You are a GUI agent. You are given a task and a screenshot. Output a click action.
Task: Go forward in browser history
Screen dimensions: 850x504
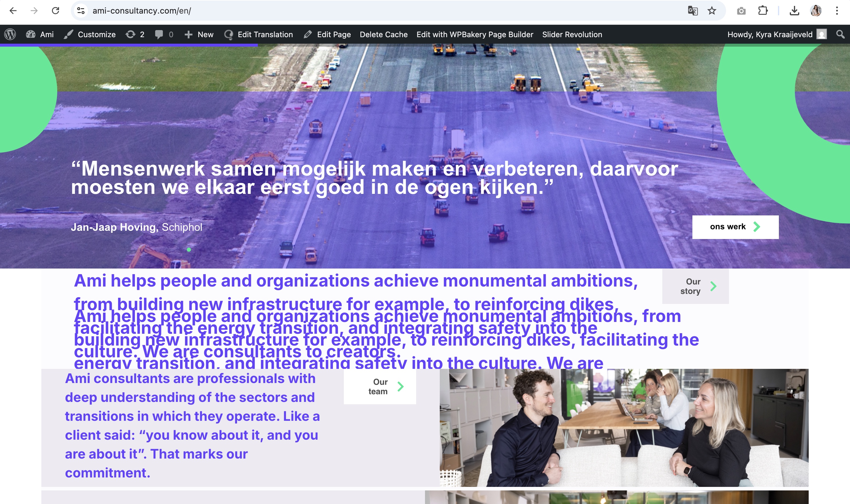click(x=34, y=11)
